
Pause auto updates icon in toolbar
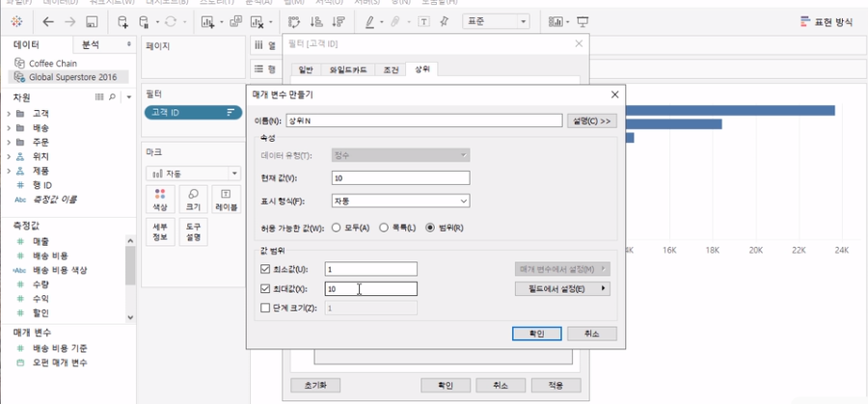(144, 22)
